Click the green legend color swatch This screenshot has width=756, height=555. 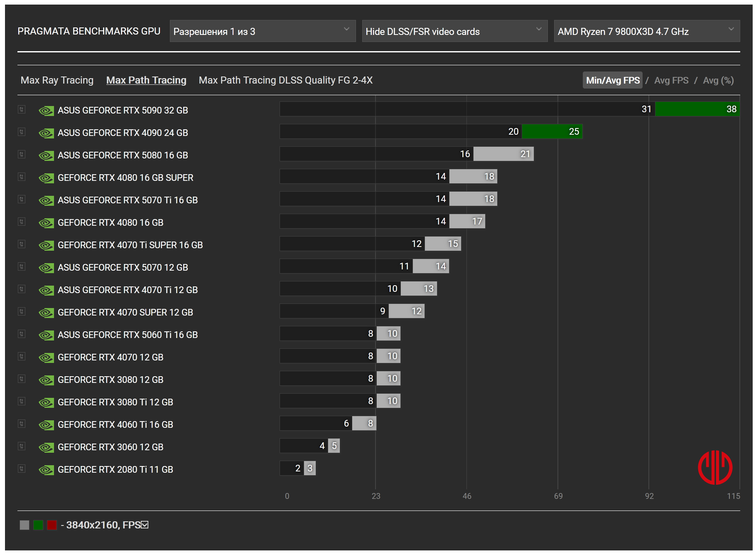[38, 525]
